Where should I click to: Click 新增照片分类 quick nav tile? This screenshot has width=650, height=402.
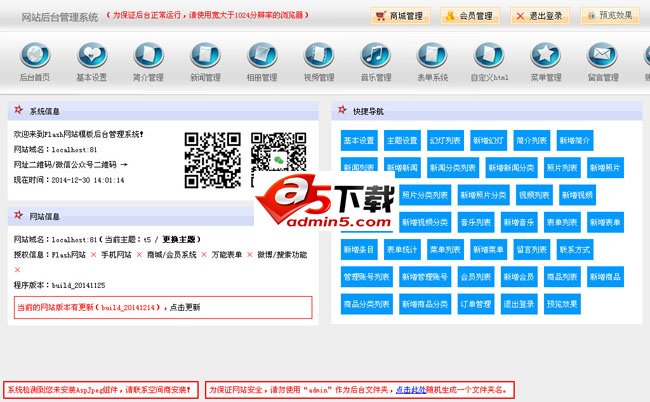tap(483, 195)
